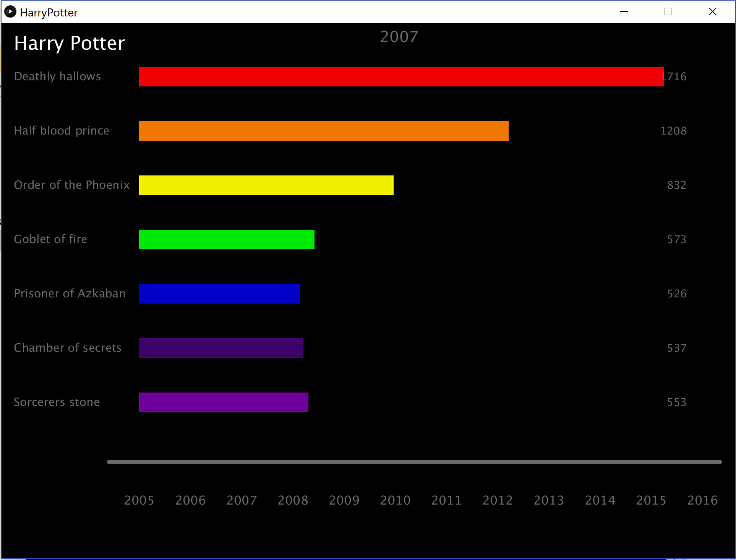Click the green Goblet of fire bar

point(227,239)
